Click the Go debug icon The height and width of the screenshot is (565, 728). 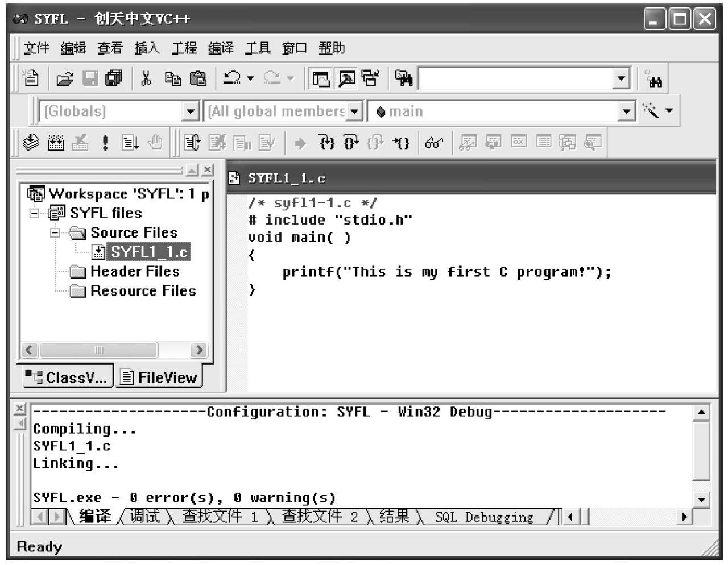130,143
